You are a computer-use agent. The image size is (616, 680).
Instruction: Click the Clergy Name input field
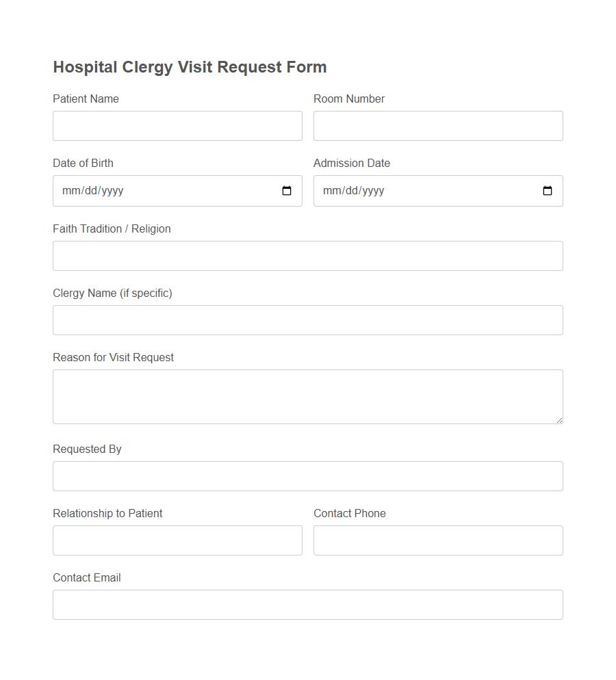coord(307,319)
